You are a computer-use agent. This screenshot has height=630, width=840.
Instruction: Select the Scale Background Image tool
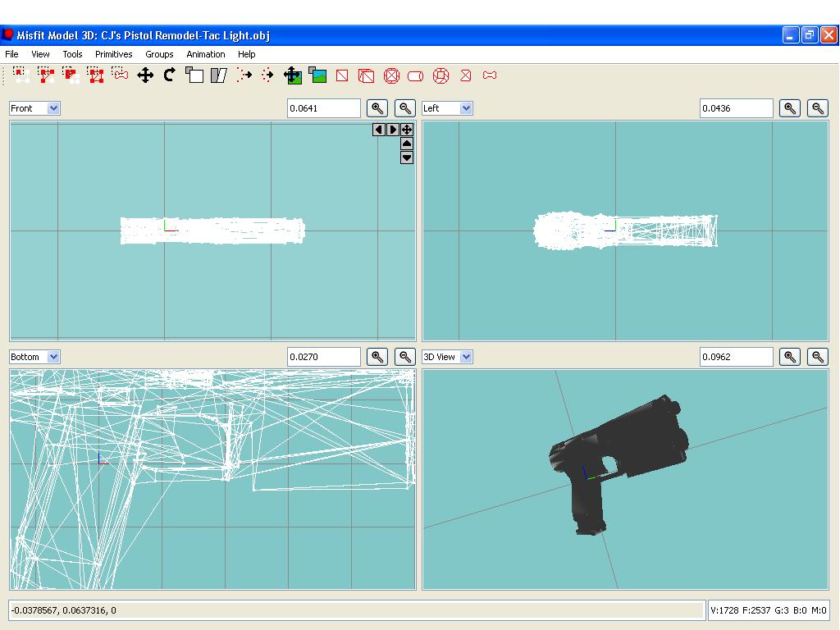(317, 75)
